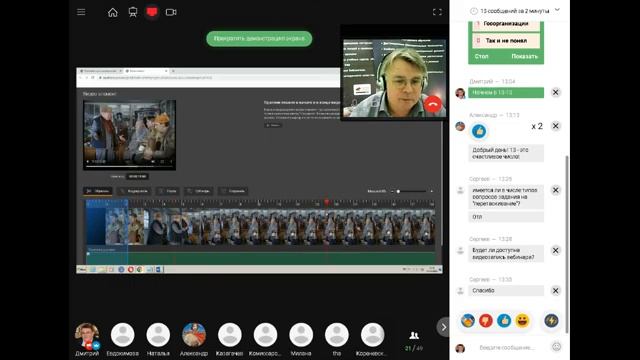
Task: Click participant Евдокимова's avatar
Action: coord(122,335)
